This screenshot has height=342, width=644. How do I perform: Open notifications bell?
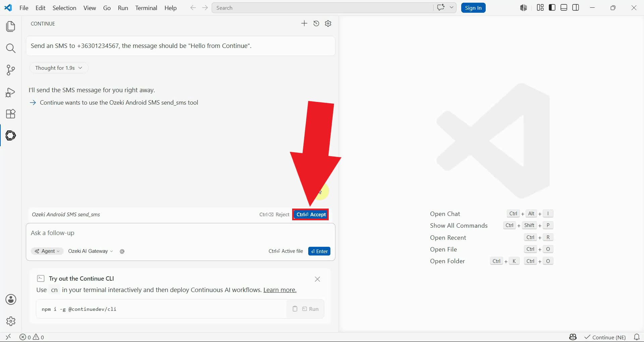pyautogui.click(x=636, y=337)
